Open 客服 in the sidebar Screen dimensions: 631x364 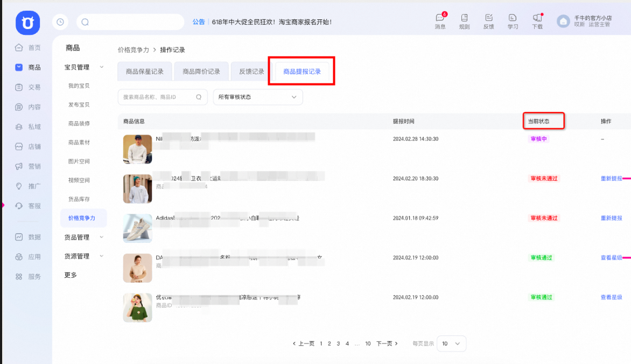28,206
